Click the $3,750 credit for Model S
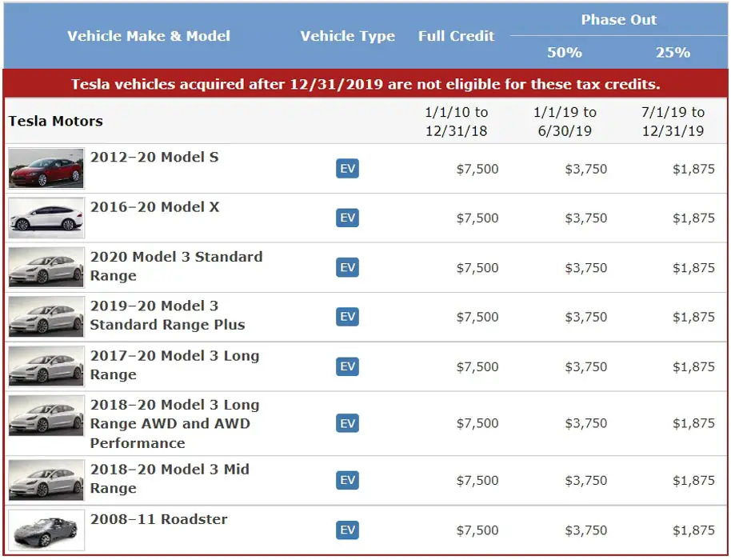731x560 pixels. [x=586, y=169]
